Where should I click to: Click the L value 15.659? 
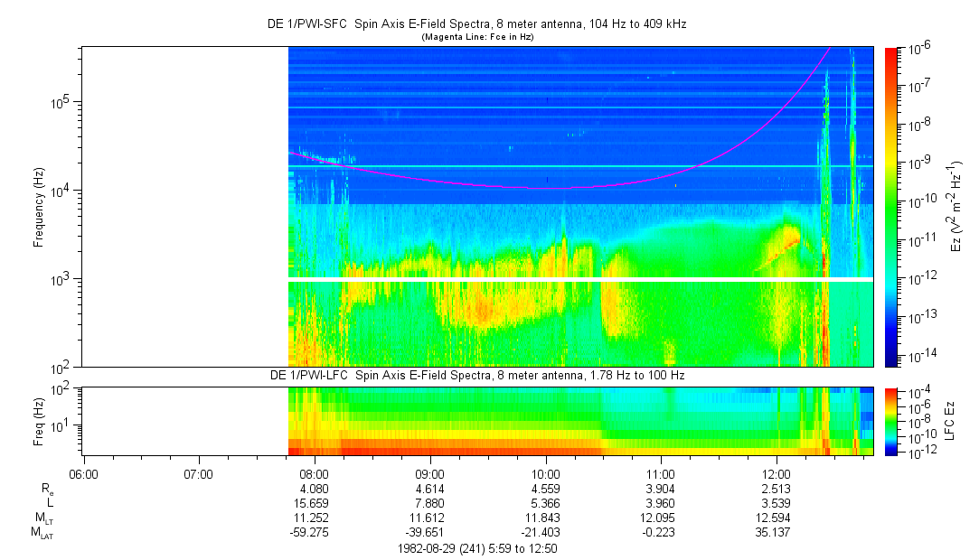314,502
